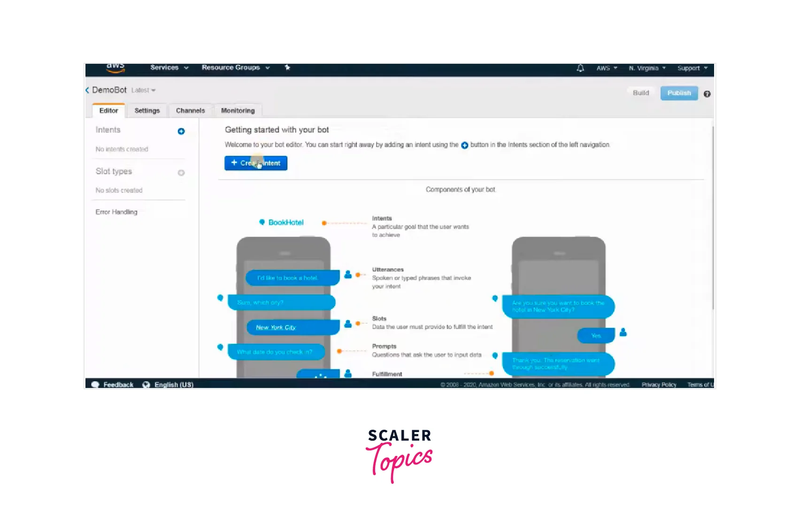The height and width of the screenshot is (532, 800).
Task: Select Error Handling in the sidebar
Action: click(117, 212)
